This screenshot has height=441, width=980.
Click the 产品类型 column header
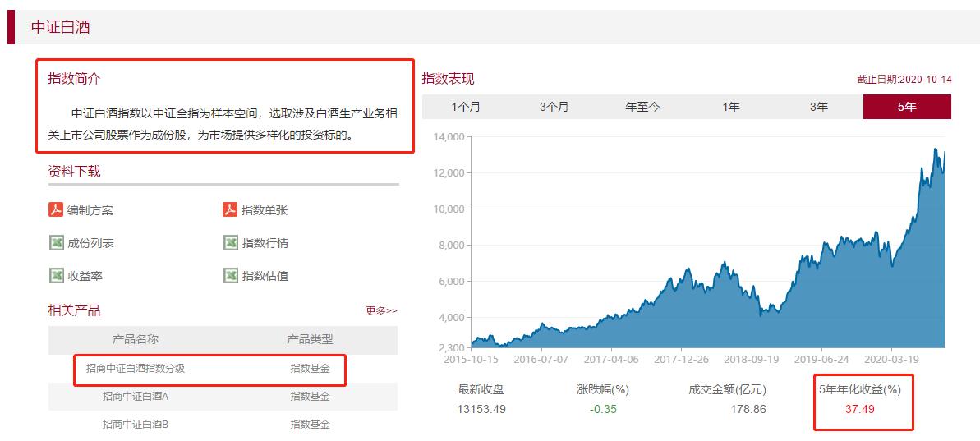pos(310,339)
